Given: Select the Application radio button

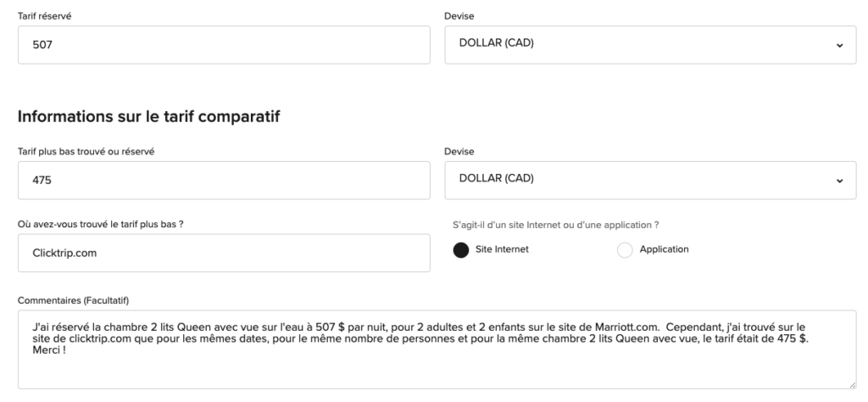Looking at the screenshot, I should click(x=625, y=249).
